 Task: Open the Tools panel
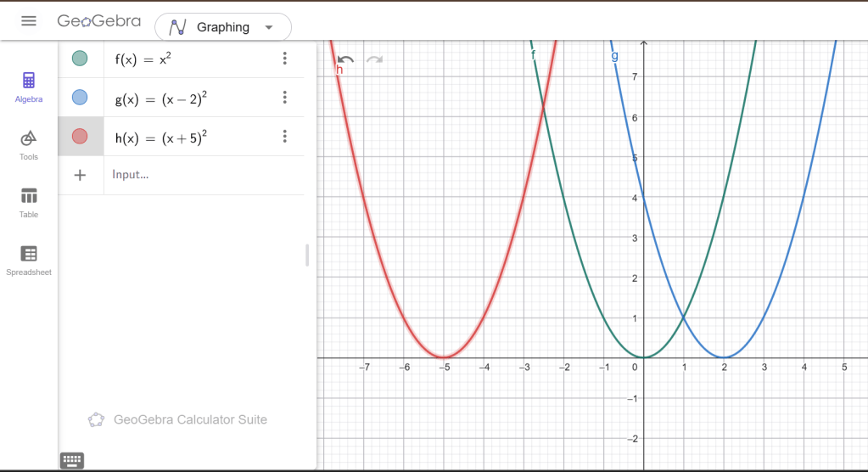29,144
